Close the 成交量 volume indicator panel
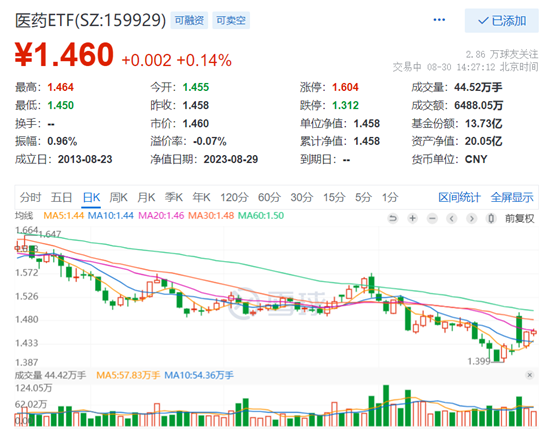Viewport: 554px width, 429px height. point(529,375)
